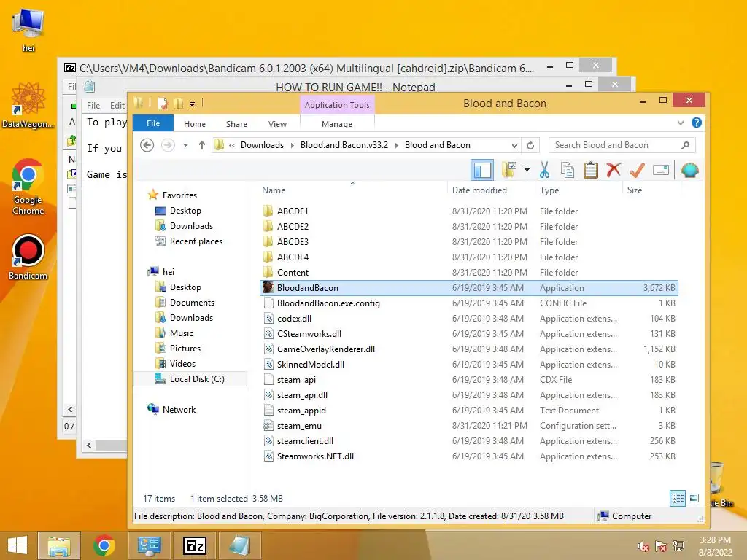Open Local Disk (C:) in navigation pane
The width and height of the screenshot is (747, 560).
(197, 379)
